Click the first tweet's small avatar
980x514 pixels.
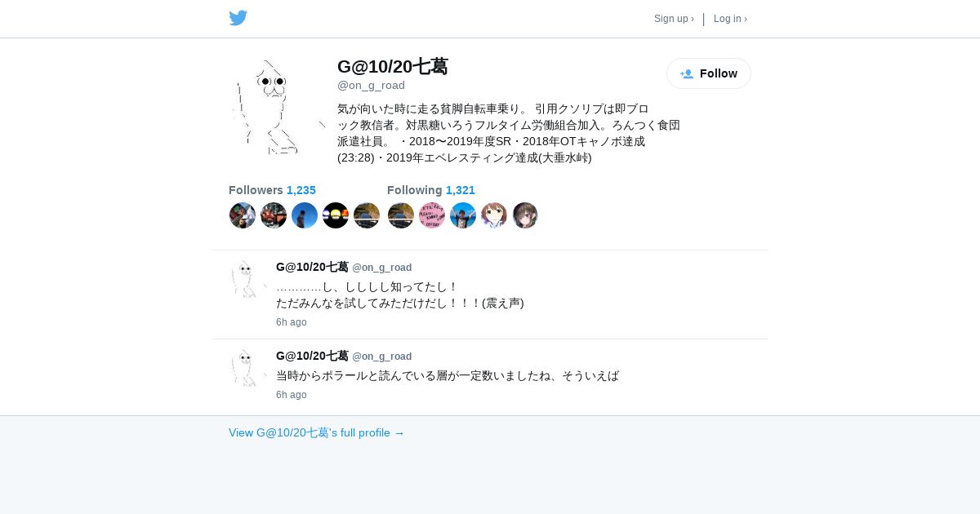click(x=248, y=280)
